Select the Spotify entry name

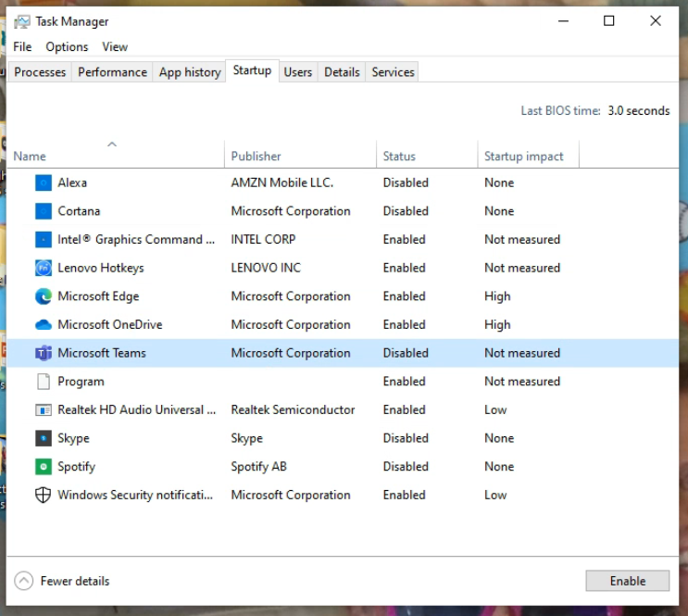point(76,467)
